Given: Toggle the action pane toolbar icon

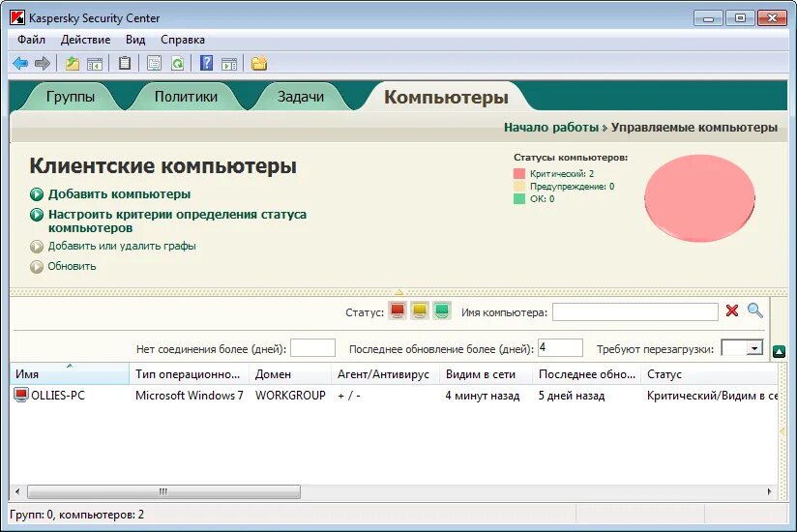Looking at the screenshot, I should coord(229,64).
